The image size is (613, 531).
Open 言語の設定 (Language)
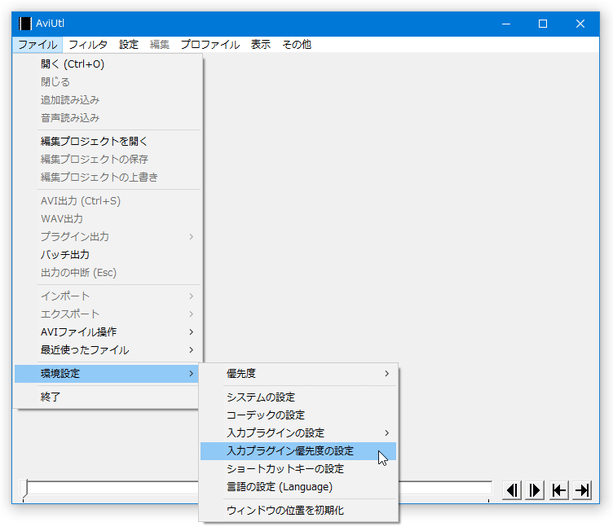pos(299,487)
